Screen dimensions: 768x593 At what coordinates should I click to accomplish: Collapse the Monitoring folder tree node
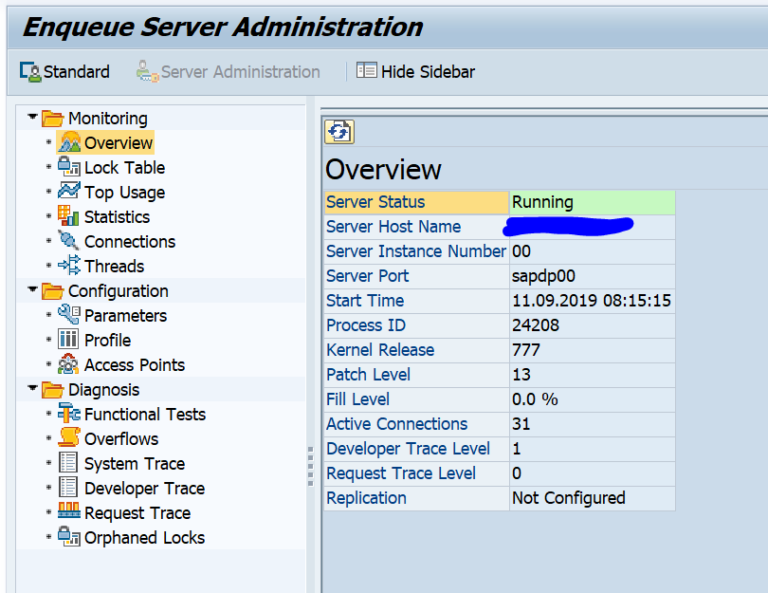coord(33,118)
